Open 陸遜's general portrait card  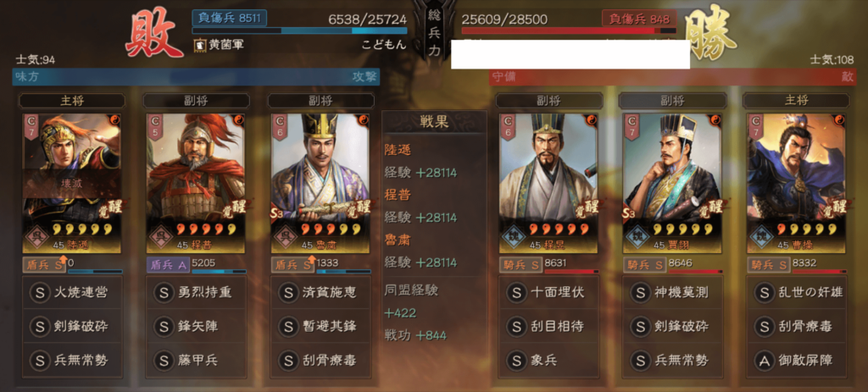click(x=72, y=183)
